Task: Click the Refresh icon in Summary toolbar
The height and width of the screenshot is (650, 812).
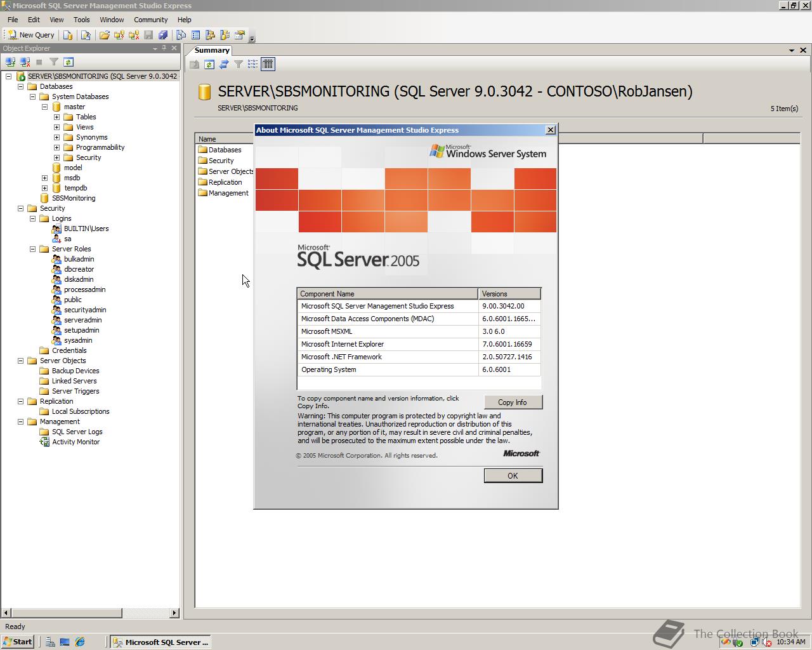Action: [209, 64]
